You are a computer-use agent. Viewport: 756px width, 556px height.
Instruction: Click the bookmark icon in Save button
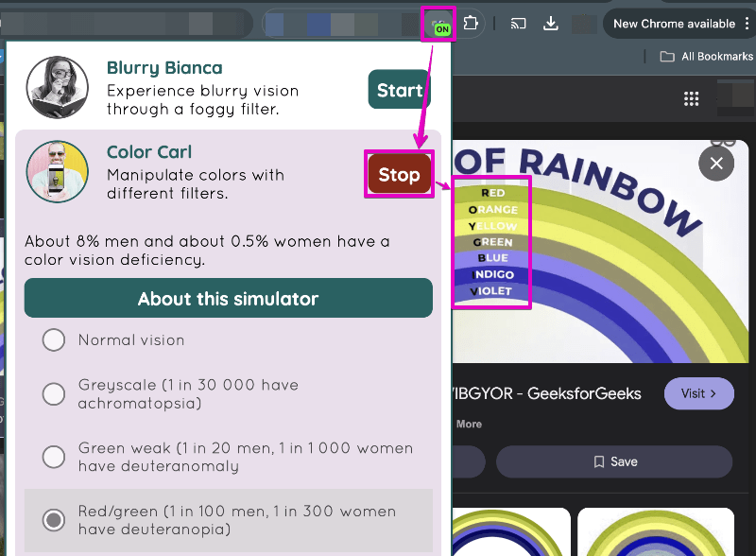click(x=599, y=461)
